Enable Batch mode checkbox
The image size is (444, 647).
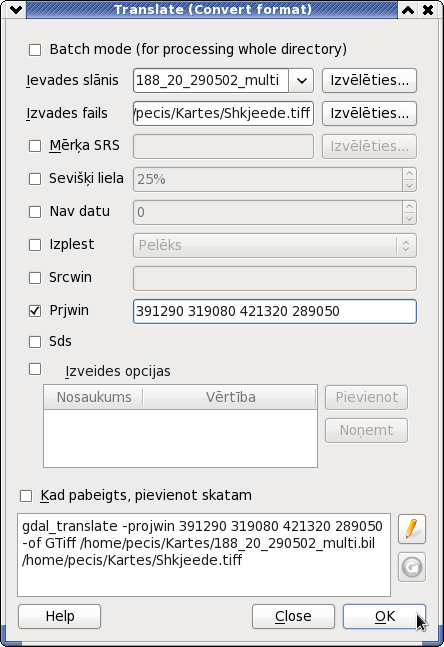click(35, 50)
